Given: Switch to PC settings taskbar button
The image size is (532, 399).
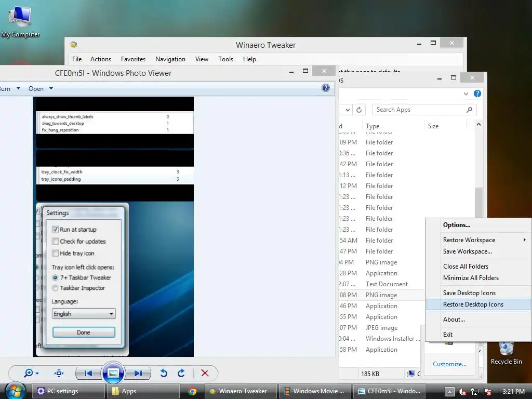Looking at the screenshot, I should [x=68, y=391].
